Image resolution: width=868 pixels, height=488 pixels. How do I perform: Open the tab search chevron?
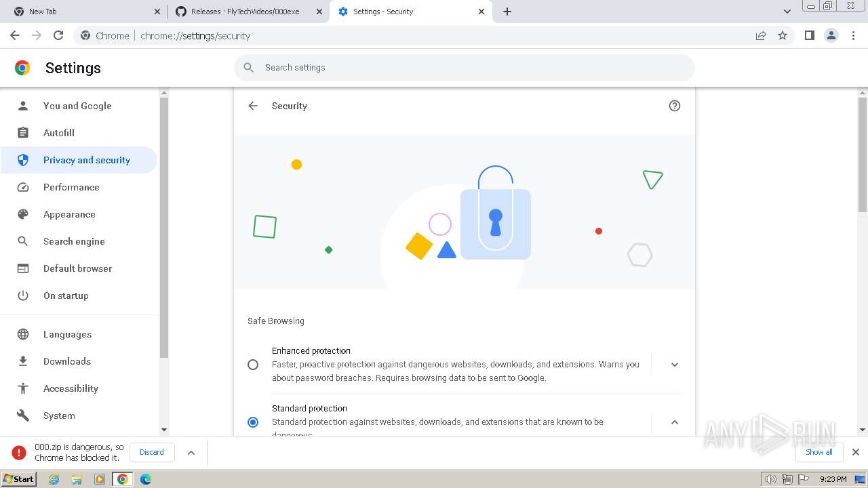(x=787, y=12)
